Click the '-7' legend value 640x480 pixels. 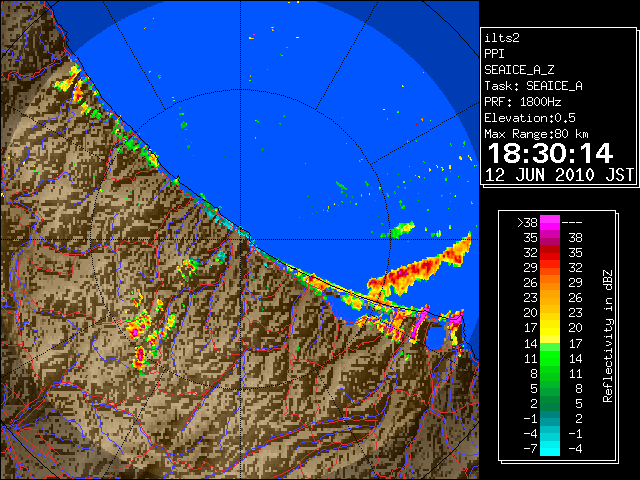coord(530,449)
